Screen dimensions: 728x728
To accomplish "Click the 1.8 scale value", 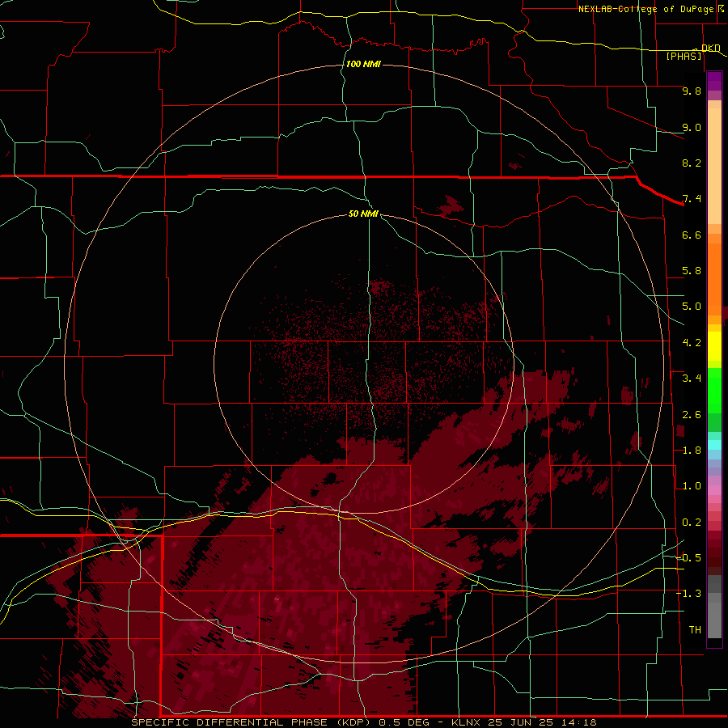I will click(692, 451).
